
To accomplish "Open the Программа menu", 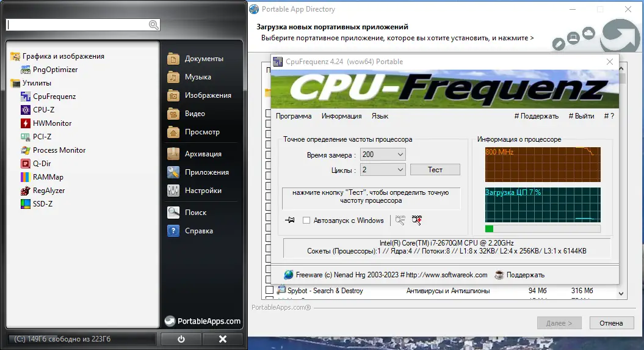I will pos(294,116).
